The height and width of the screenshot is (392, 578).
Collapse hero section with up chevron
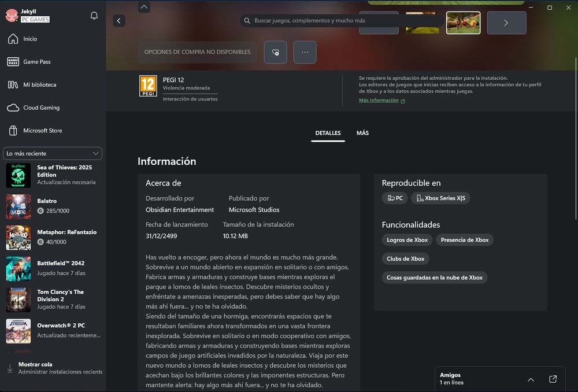(x=144, y=6)
